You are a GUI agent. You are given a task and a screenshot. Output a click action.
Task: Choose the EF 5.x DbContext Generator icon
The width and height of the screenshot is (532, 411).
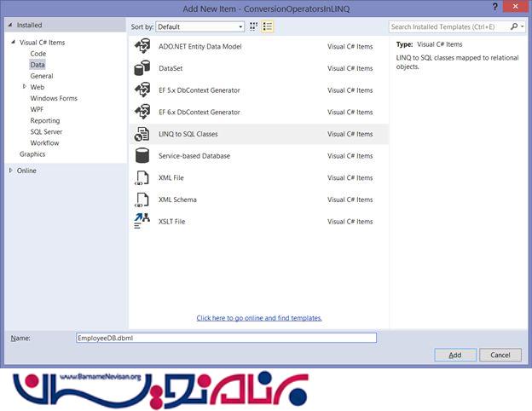pos(142,90)
